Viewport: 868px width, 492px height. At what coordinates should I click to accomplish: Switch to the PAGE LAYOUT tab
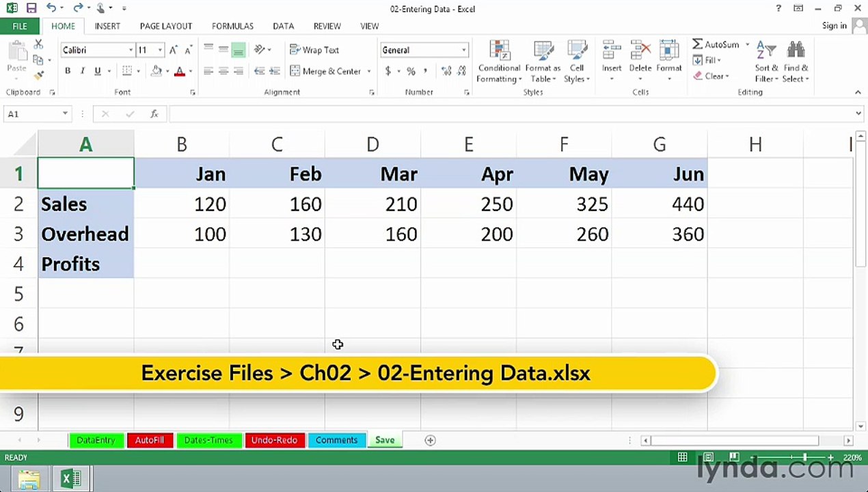pyautogui.click(x=166, y=26)
